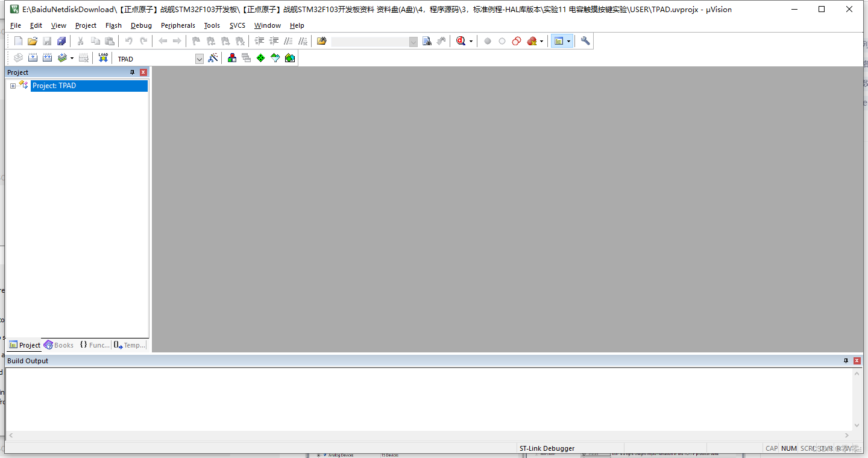Build target files icon
This screenshot has width=868, height=458.
33,58
